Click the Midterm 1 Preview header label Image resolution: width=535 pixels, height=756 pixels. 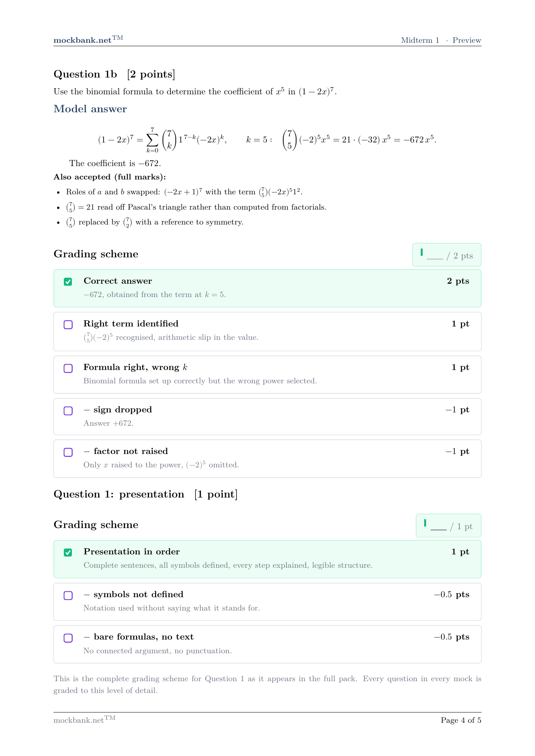coord(441,40)
